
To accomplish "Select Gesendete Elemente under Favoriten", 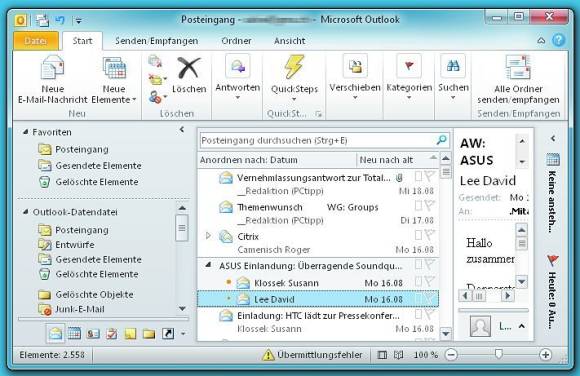I will pyautogui.click(x=90, y=165).
